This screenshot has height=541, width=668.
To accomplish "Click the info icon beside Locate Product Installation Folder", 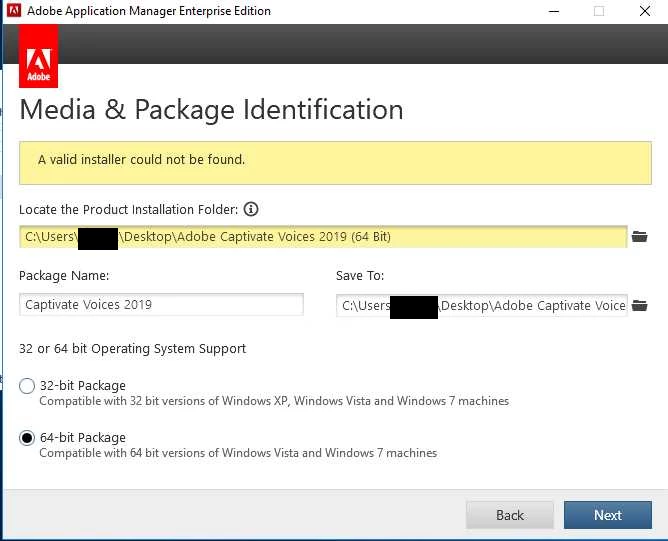I will click(251, 209).
